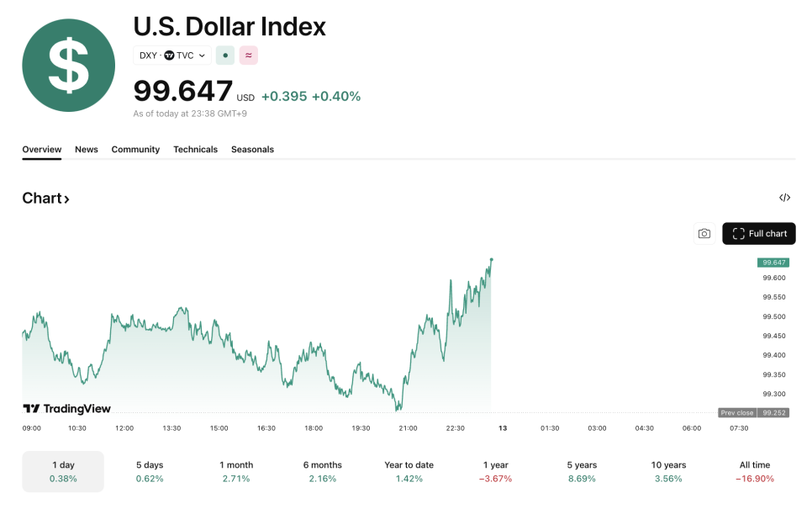The image size is (812, 509).
Task: Click the TradingView logo on chart
Action: click(x=67, y=409)
